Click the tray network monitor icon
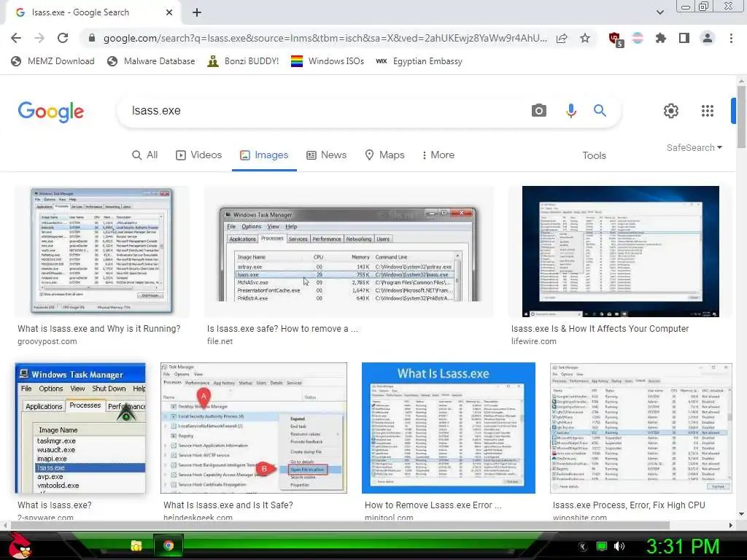 coord(602,546)
